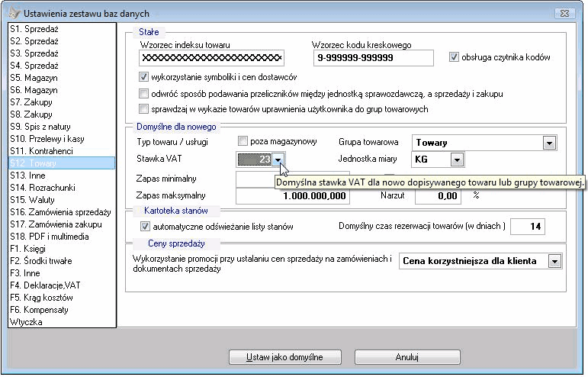Tick 'sprawdzaj w wykazie towarów uprawnienia' checkbox
Viewport: 588px width, 377px height.
(143, 109)
